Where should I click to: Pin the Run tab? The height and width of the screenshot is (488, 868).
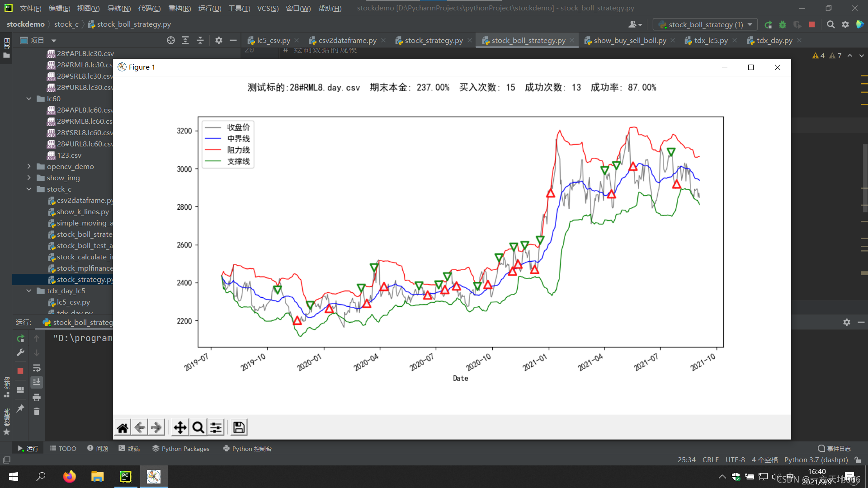(x=20, y=408)
